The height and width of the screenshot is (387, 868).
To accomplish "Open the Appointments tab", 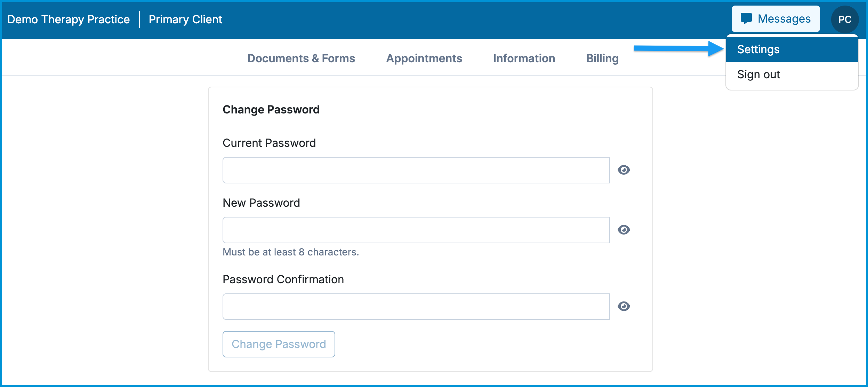I will coord(424,58).
